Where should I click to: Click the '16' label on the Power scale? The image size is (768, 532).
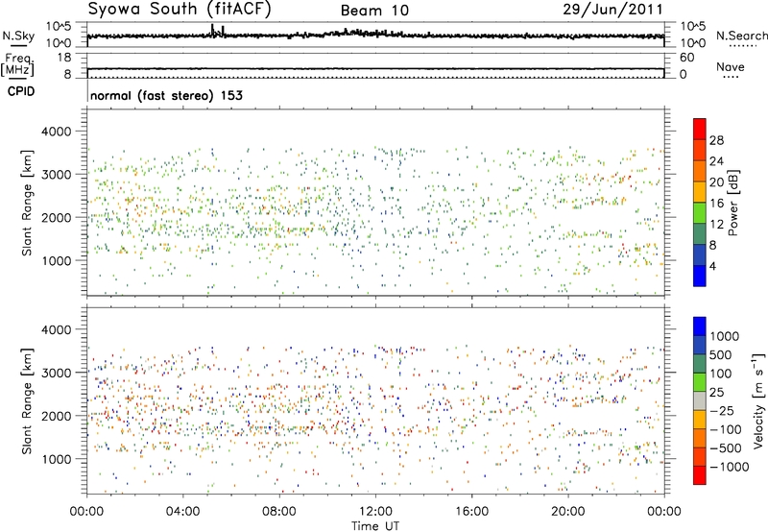coord(716,204)
